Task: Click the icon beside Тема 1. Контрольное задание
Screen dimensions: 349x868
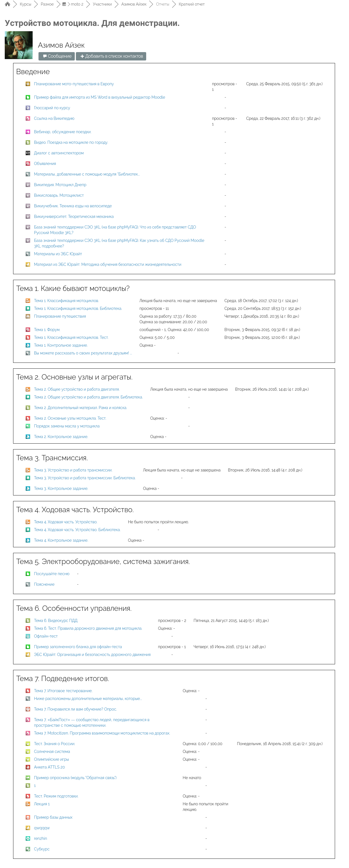Action: [x=28, y=345]
